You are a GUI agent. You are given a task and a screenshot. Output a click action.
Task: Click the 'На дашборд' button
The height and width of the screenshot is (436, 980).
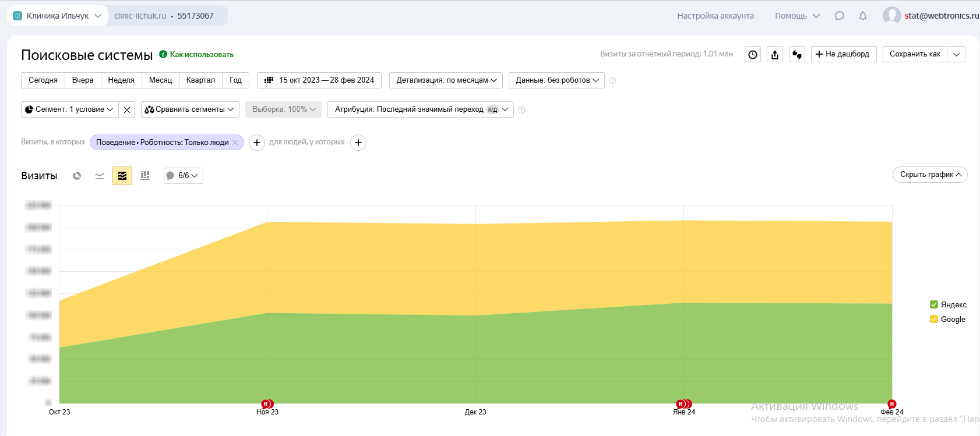(843, 54)
